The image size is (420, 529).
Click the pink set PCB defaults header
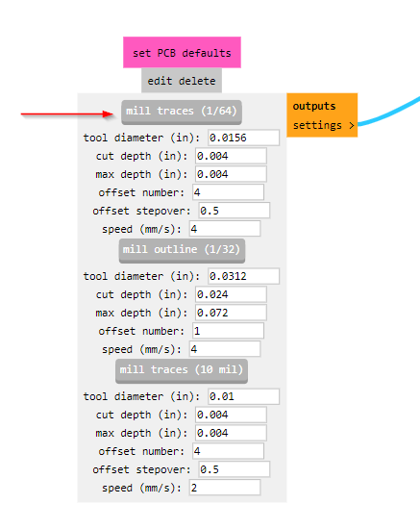click(x=182, y=52)
